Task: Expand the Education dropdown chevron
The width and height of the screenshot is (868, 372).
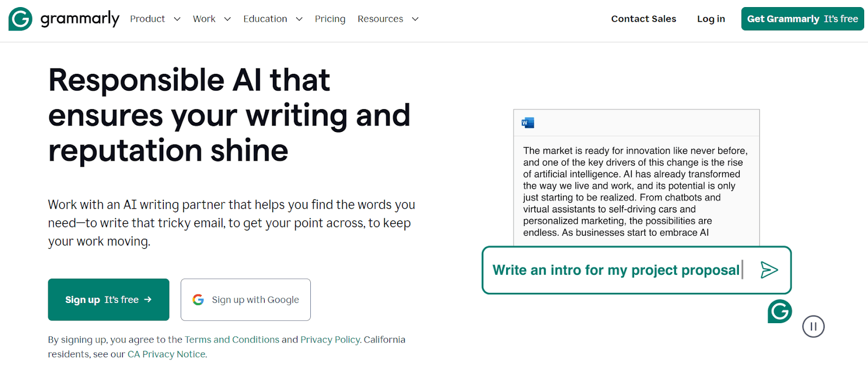Action: pos(299,19)
